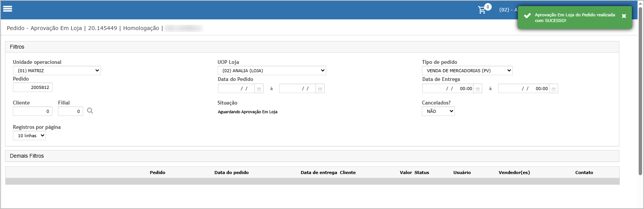Click the Pedido number input field

[x=33, y=87]
